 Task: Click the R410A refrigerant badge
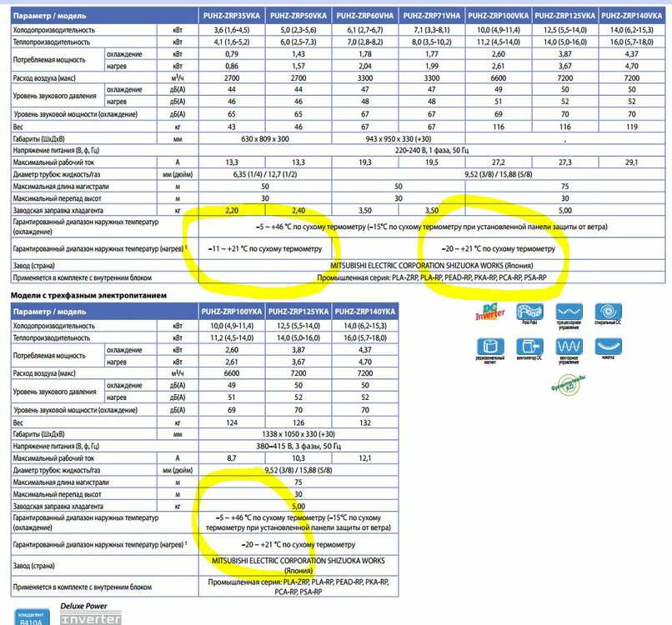(32, 617)
